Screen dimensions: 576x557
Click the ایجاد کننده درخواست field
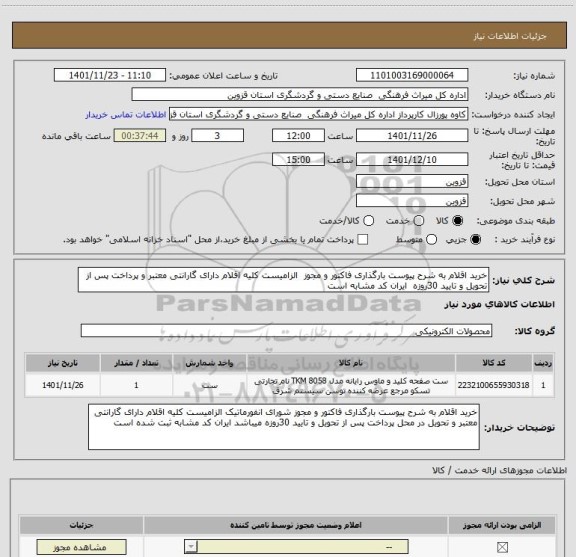tap(318, 114)
